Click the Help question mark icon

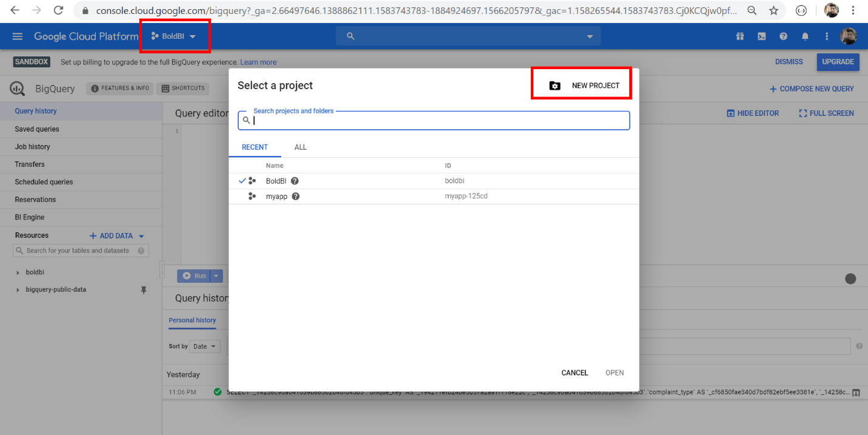783,36
